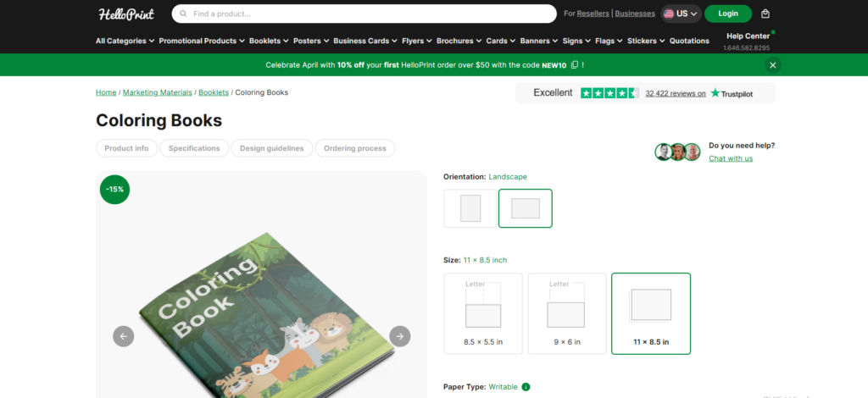Choose the 8.5 × 5.5 in size
This screenshot has height=398, width=868.
[483, 313]
